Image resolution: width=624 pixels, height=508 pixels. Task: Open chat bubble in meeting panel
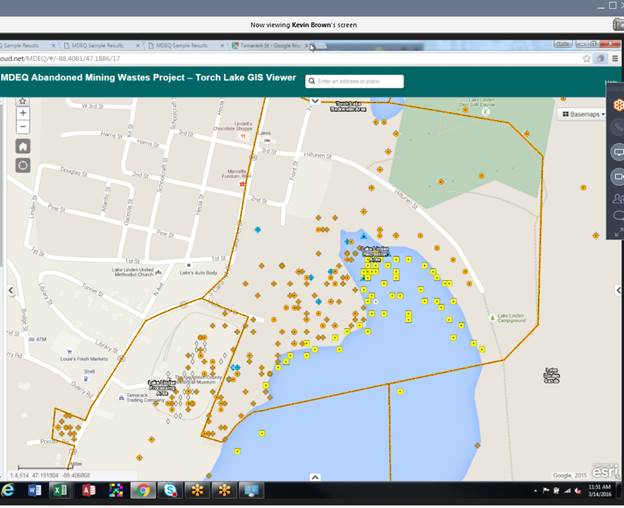pos(619,216)
